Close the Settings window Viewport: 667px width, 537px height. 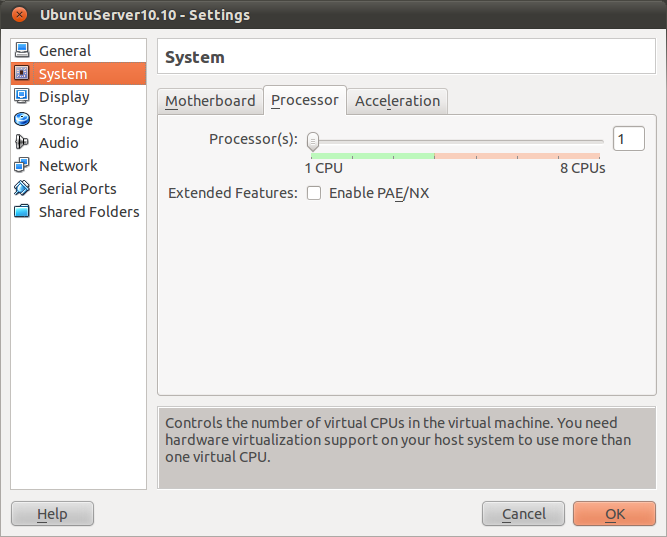coord(19,15)
